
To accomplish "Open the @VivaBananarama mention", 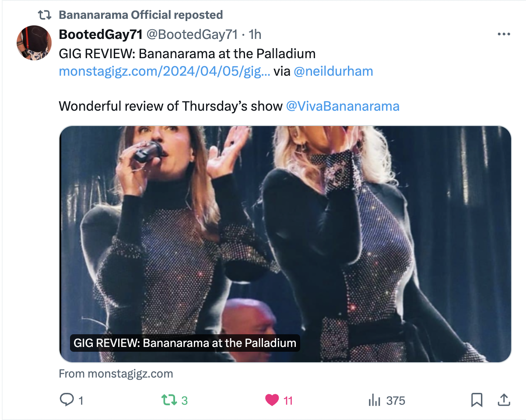I will (x=342, y=106).
